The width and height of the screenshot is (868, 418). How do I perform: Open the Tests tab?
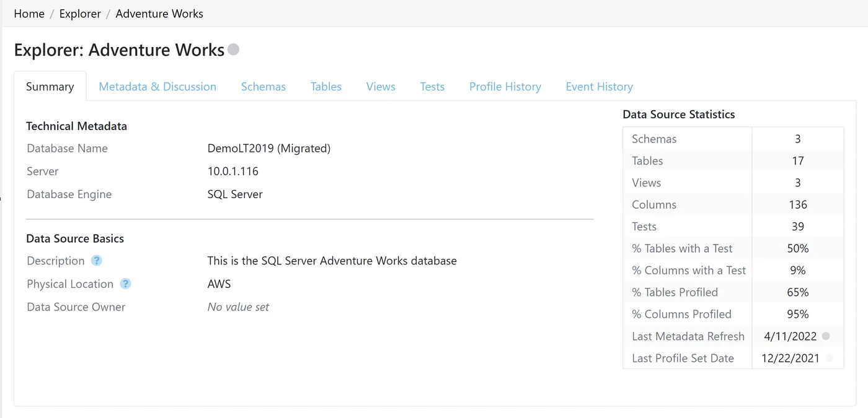[x=432, y=87]
